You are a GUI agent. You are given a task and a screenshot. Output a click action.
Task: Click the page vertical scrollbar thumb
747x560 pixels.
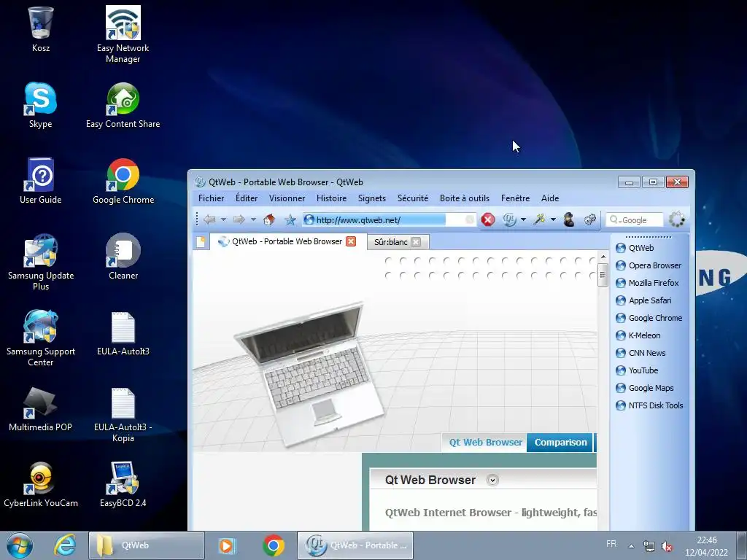[x=603, y=275]
